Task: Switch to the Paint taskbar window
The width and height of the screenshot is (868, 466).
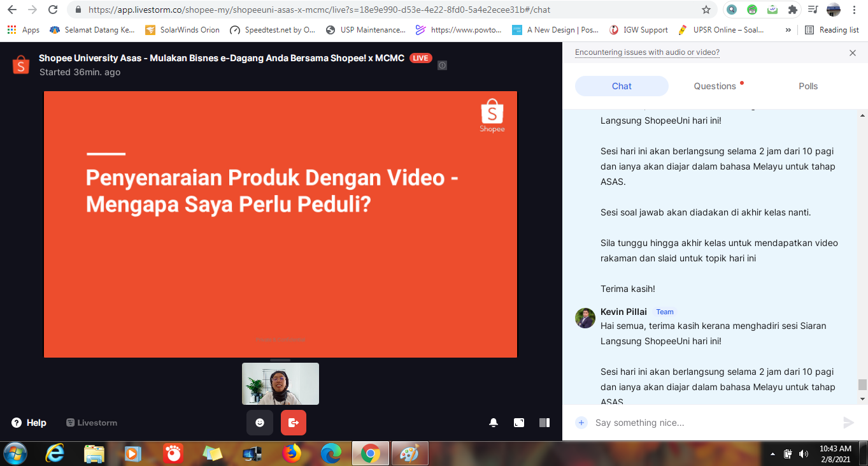Action: click(409, 453)
